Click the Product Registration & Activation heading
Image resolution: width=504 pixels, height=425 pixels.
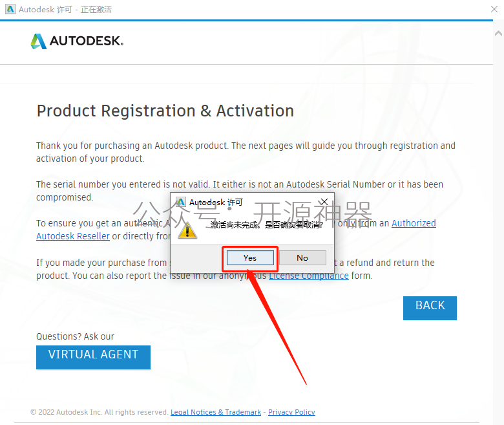coord(165,111)
